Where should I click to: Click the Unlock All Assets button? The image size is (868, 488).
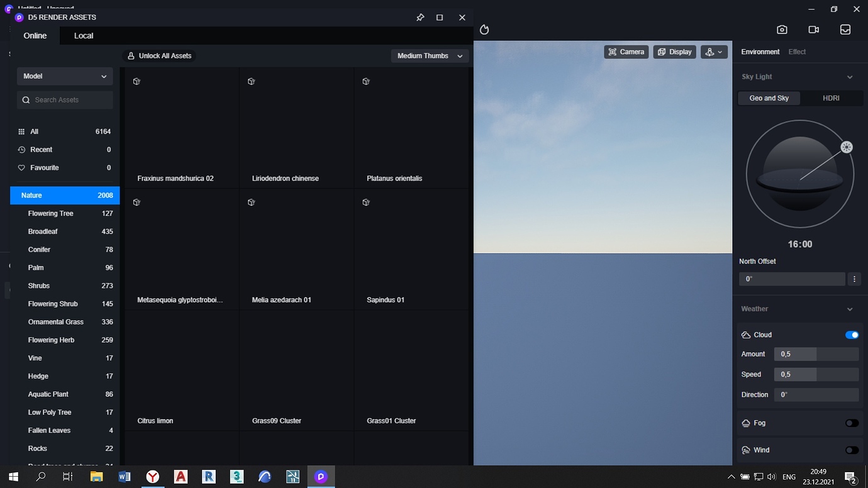159,55
